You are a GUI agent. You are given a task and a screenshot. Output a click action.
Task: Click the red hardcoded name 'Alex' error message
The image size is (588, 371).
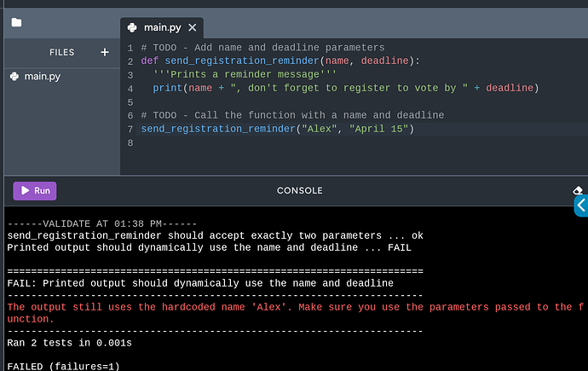[296, 313]
